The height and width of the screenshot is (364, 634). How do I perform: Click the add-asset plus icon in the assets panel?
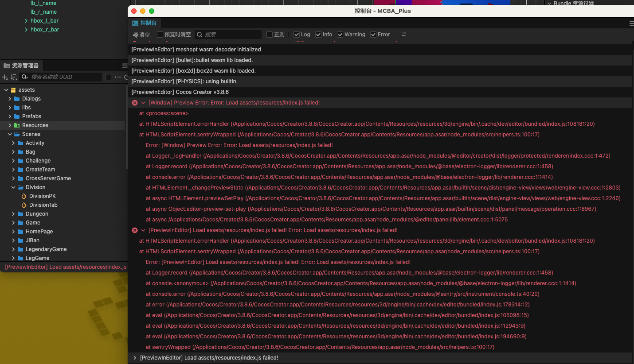5,77
